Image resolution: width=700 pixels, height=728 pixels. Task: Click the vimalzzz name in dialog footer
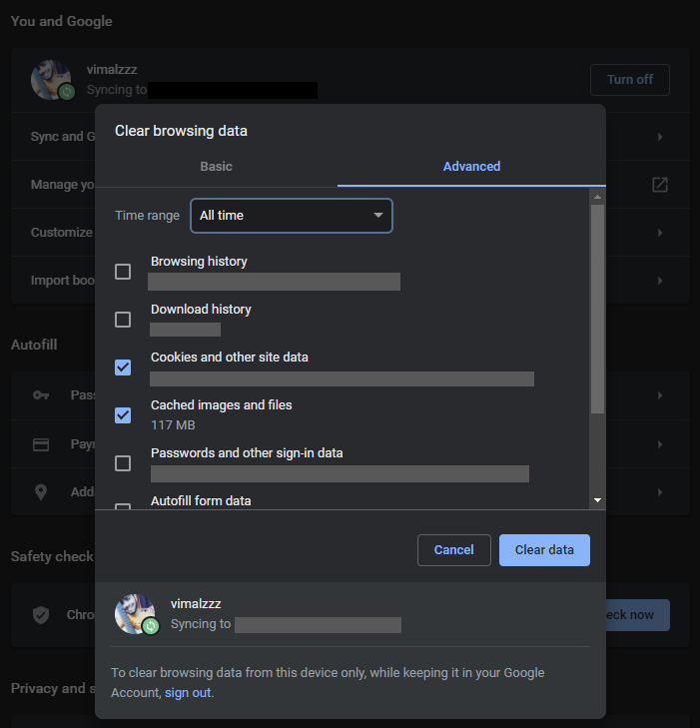pos(196,603)
